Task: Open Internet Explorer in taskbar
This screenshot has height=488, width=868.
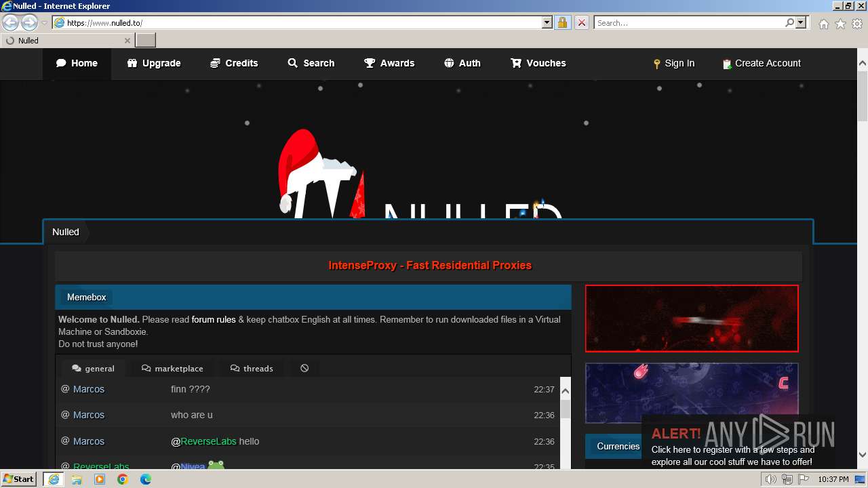Action: [x=54, y=479]
